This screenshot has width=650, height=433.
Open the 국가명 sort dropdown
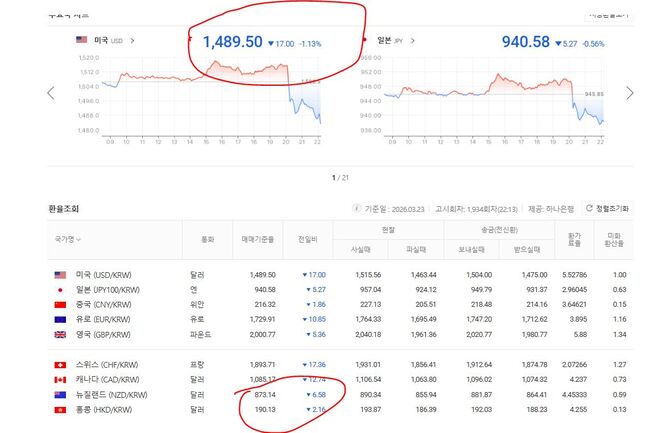click(x=64, y=239)
